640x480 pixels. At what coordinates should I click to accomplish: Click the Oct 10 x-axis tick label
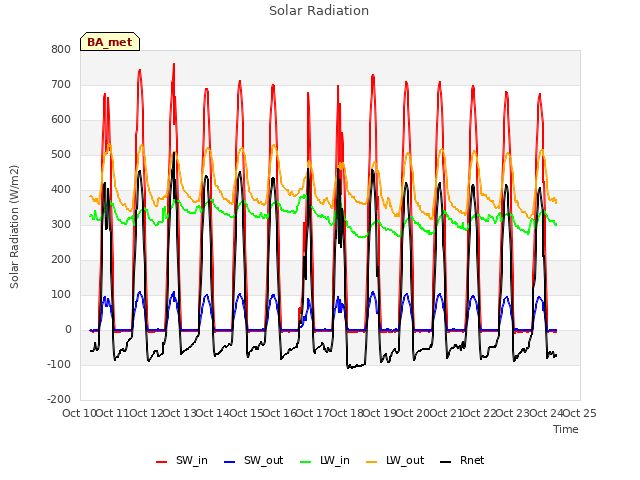[x=80, y=413]
